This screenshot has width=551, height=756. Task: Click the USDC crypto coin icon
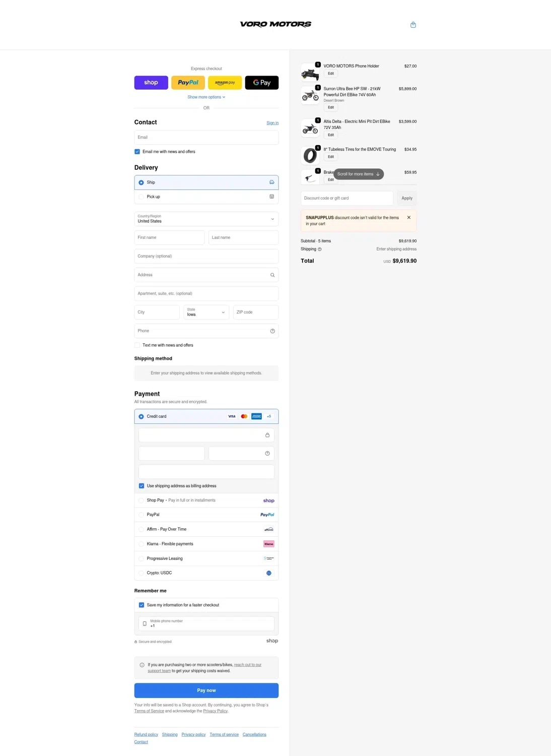click(x=269, y=573)
